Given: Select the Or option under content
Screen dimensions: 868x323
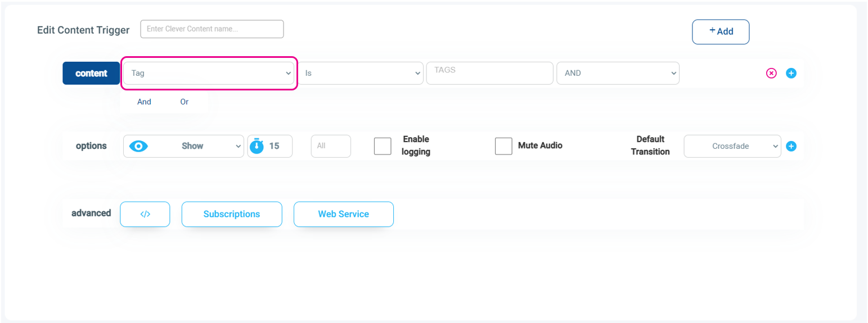Looking at the screenshot, I should coord(185,102).
